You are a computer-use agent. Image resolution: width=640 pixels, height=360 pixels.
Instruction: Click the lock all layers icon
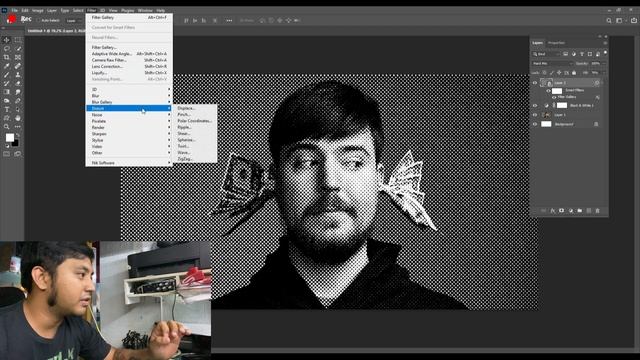574,73
